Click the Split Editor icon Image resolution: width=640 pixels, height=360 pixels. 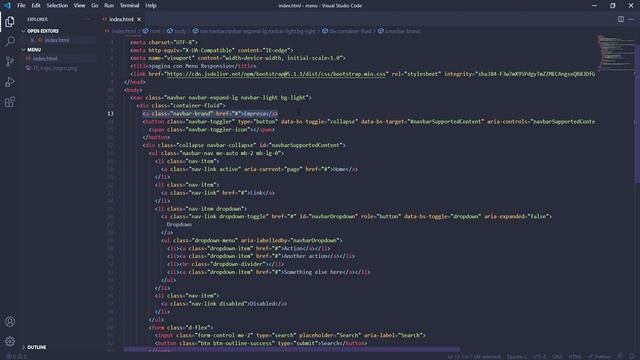coord(620,19)
